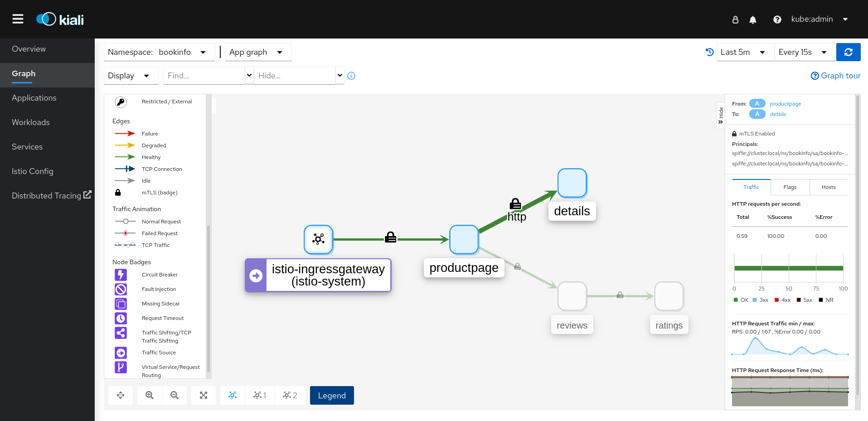Image resolution: width=868 pixels, height=421 pixels.
Task: Open the details app link
Action: coord(778,114)
